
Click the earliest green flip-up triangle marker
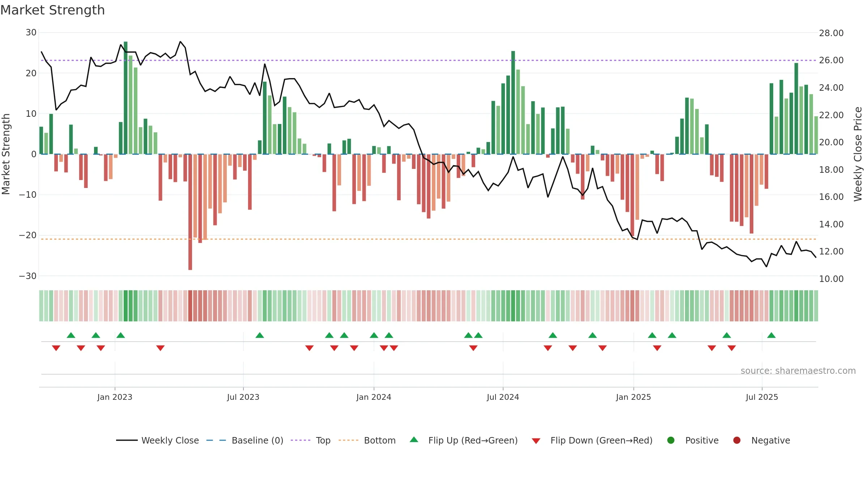click(71, 335)
